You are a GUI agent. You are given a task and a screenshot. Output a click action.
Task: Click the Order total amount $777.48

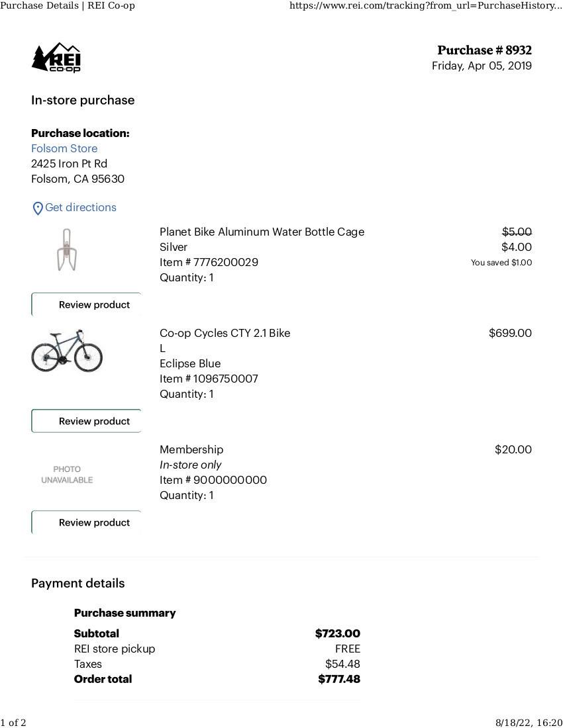click(x=339, y=679)
